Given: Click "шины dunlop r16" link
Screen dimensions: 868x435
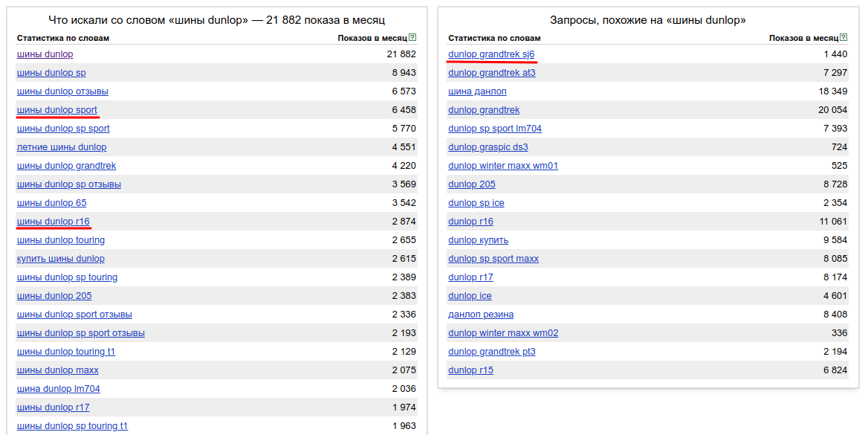Looking at the screenshot, I should click(x=53, y=222).
